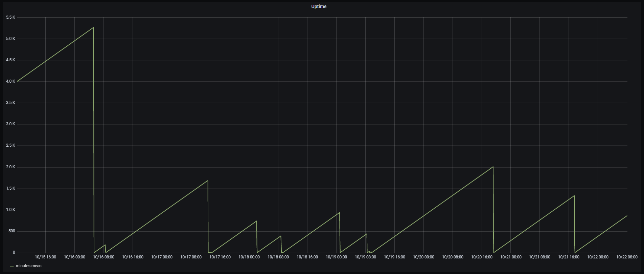Click the 10/17 00:00 x-axis label
The height and width of the screenshot is (274, 644).
pos(162,257)
